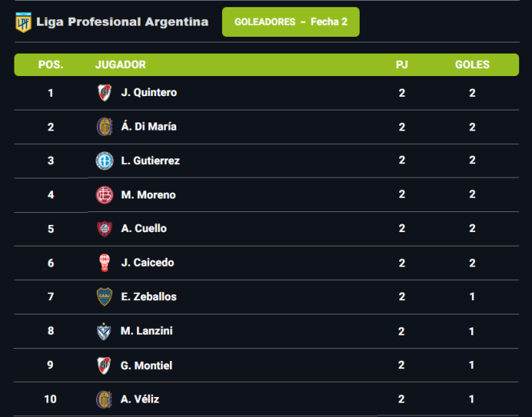Open the Liga Profesional Argentina title link
532x417 pixels.
point(122,22)
